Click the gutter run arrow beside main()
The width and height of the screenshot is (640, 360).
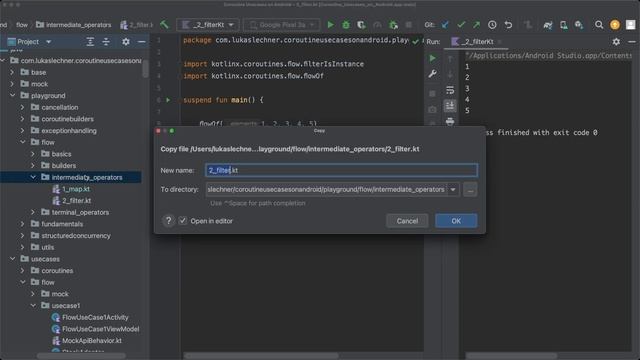(x=168, y=100)
